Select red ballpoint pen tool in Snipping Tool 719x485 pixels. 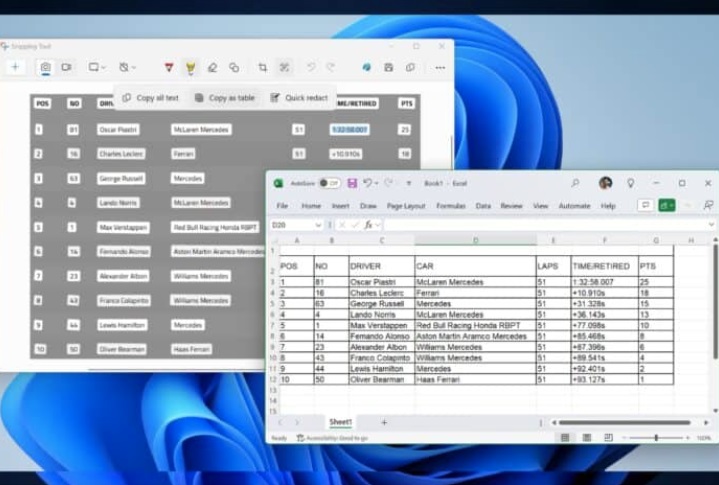[x=169, y=67]
